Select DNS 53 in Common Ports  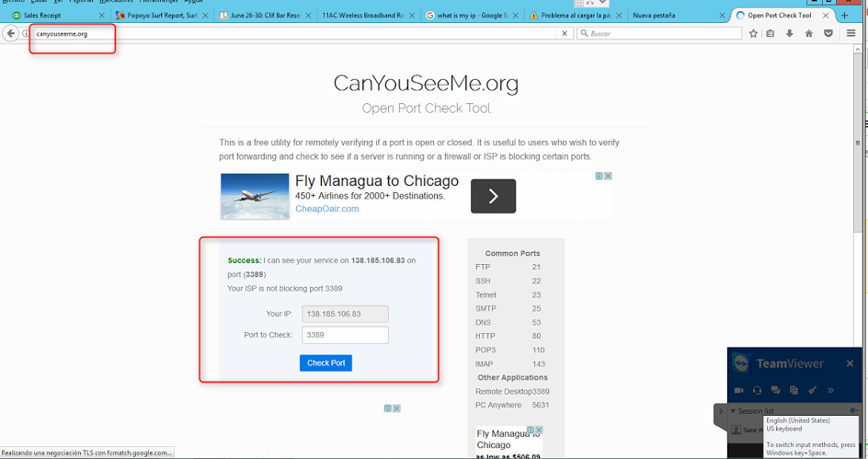click(508, 322)
